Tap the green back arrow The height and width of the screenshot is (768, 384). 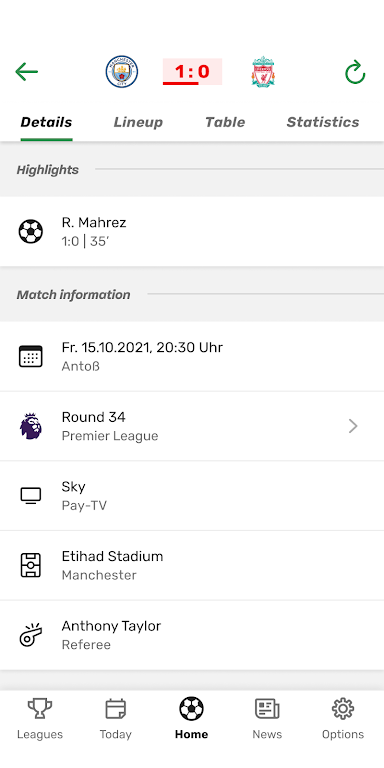(x=26, y=72)
